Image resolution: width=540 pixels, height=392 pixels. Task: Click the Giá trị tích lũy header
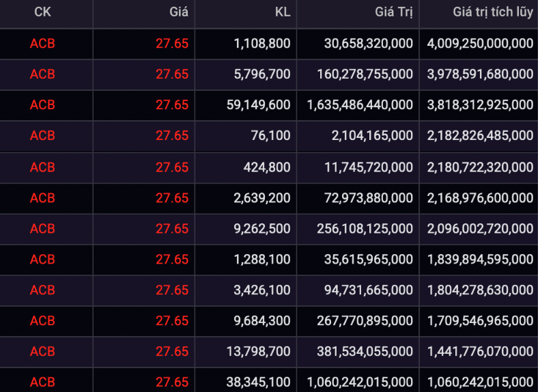492,12
